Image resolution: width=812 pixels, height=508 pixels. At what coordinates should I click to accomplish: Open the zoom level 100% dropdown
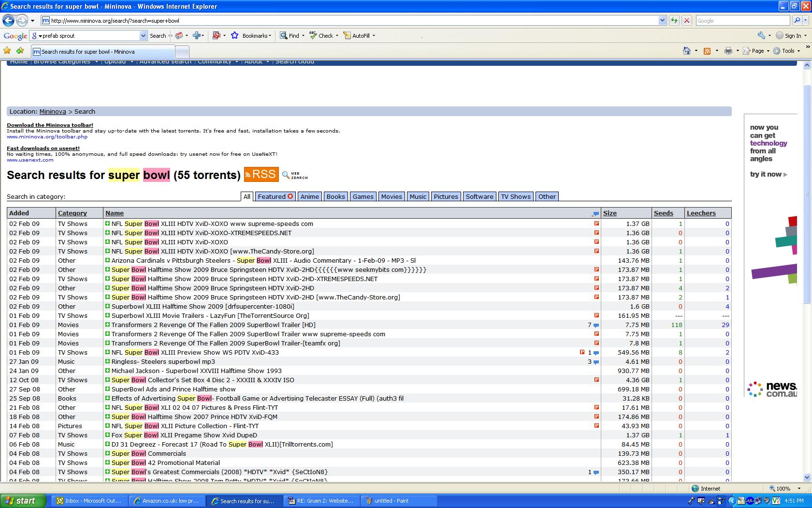click(799, 489)
